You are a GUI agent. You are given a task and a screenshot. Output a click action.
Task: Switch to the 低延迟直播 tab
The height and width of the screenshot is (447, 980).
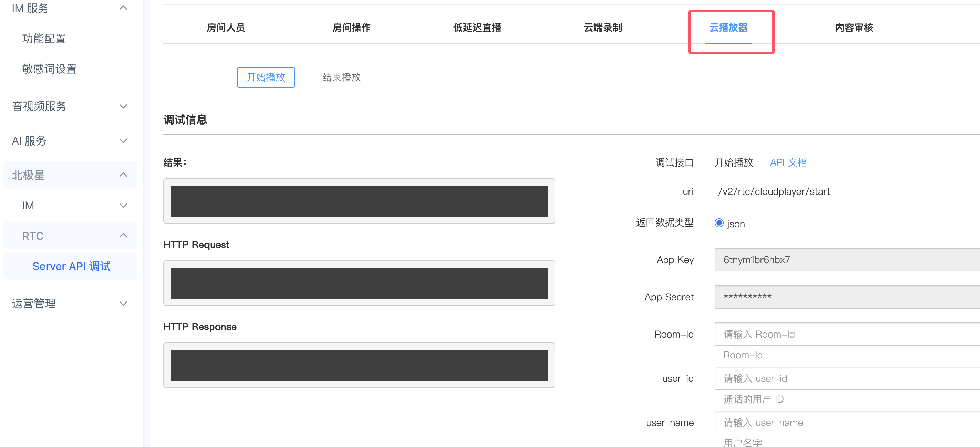(x=477, y=27)
